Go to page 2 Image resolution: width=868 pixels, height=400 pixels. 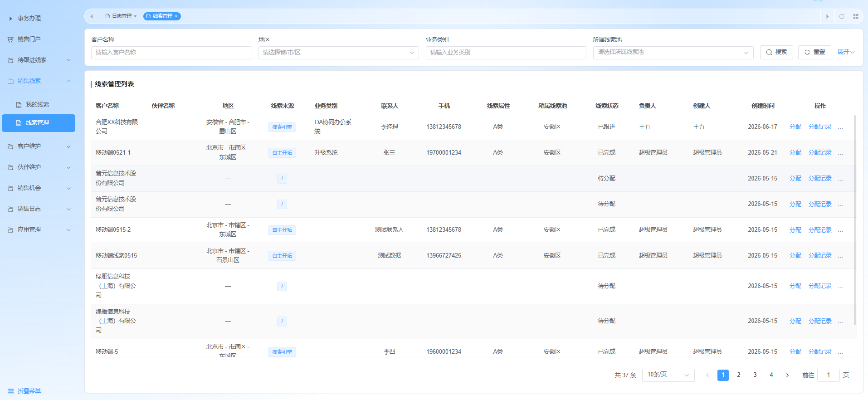[x=739, y=375]
